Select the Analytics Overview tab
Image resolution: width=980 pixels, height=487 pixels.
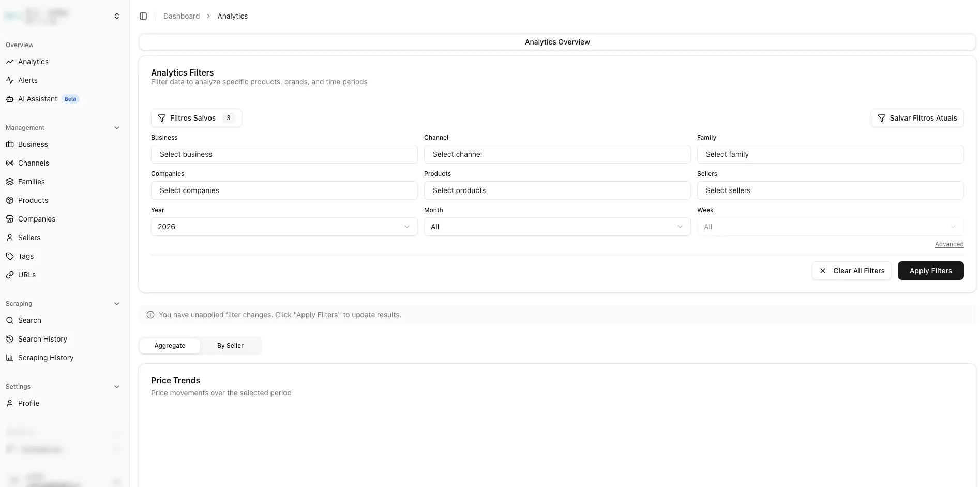tap(557, 42)
